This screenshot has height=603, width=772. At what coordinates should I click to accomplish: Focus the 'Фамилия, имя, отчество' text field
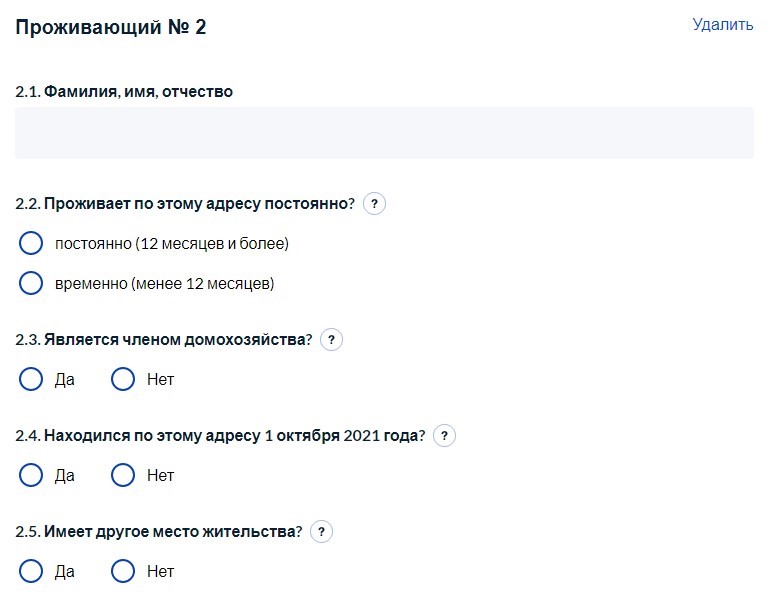click(x=384, y=133)
